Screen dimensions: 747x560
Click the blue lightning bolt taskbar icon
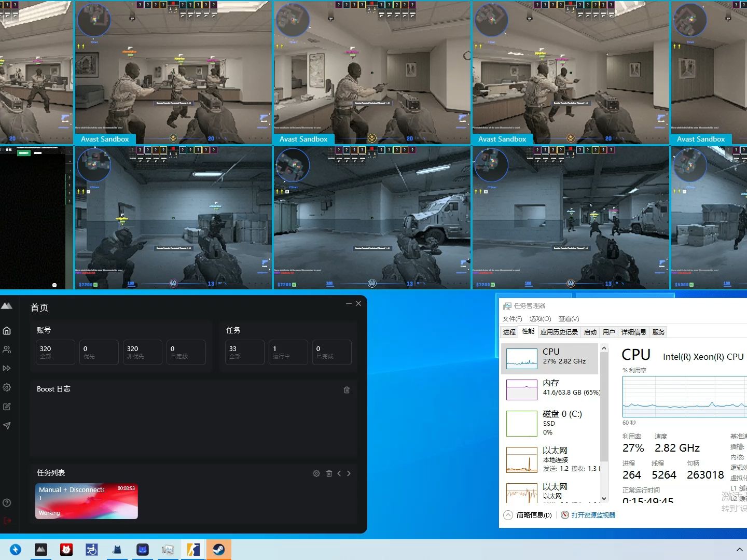pos(16,550)
